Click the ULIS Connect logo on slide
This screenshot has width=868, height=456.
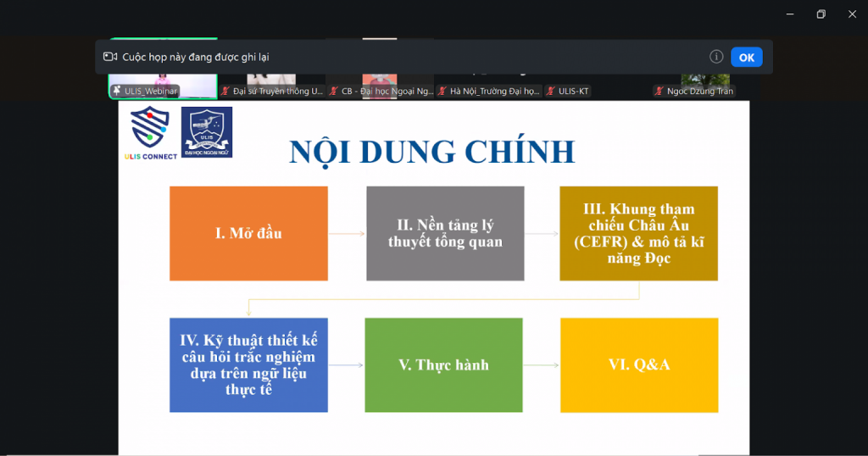(149, 132)
